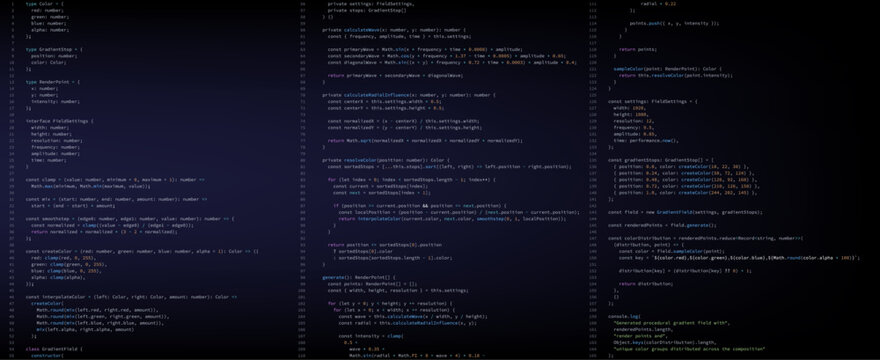Click the 'class GradientField {' line

(54, 349)
